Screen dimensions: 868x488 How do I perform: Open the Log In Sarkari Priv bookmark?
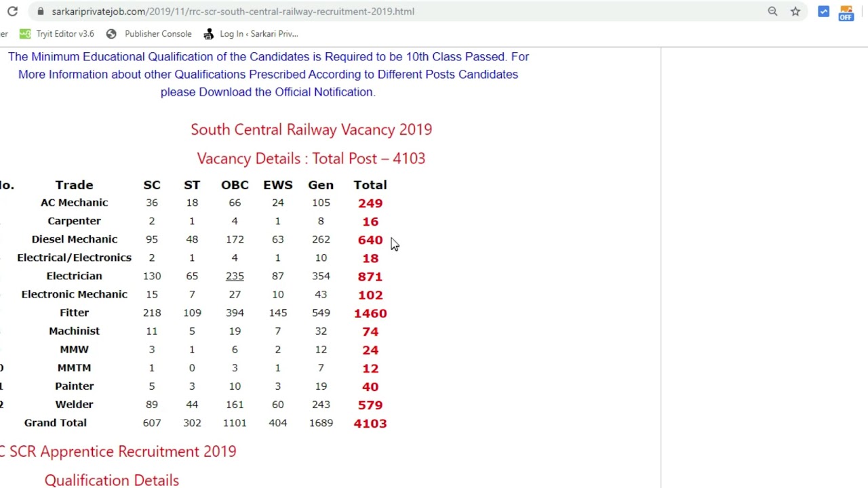(x=251, y=34)
